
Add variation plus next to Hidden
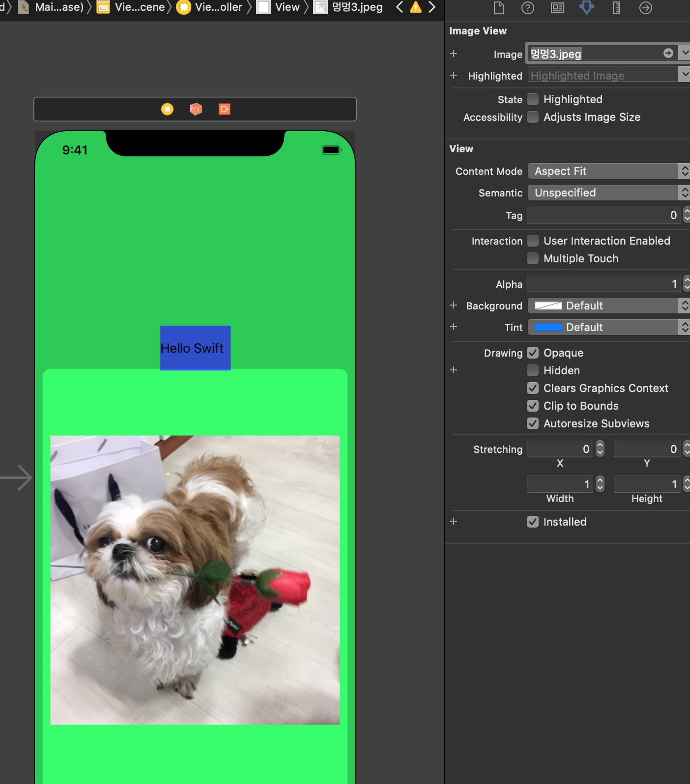(x=454, y=370)
